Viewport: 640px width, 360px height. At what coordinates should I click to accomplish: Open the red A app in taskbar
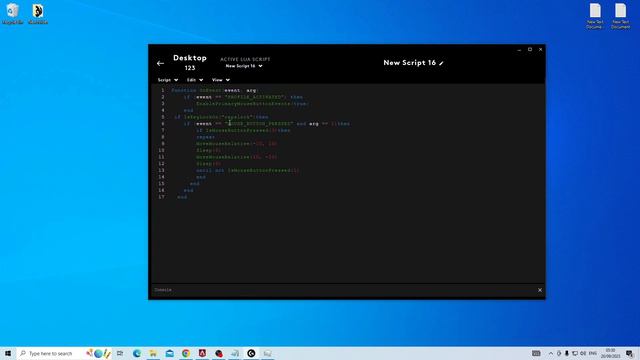(202, 353)
